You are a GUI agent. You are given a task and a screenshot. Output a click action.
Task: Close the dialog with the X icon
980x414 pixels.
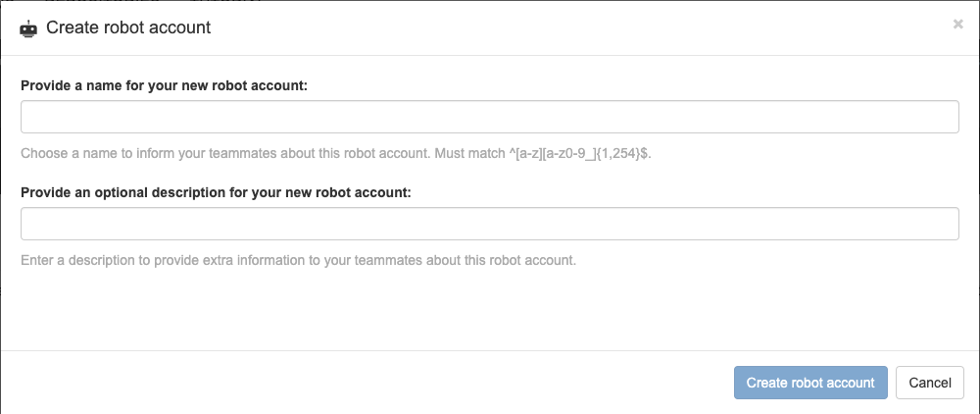click(957, 25)
